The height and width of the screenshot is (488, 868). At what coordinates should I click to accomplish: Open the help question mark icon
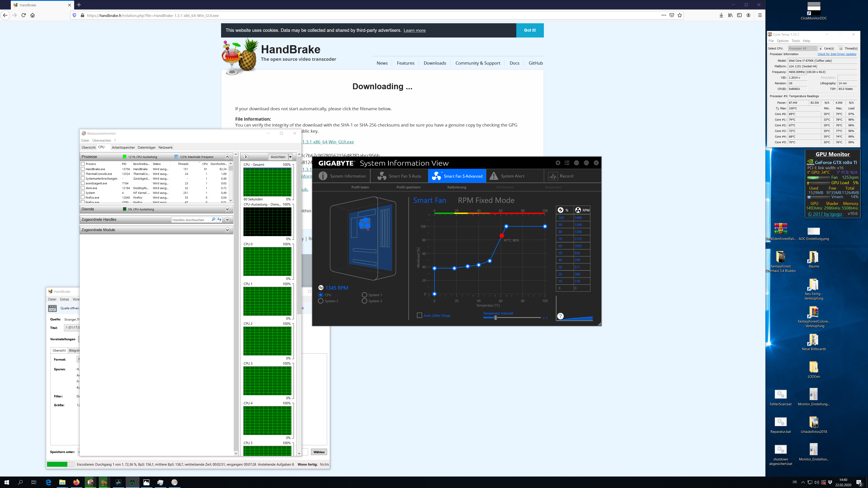coord(560,316)
